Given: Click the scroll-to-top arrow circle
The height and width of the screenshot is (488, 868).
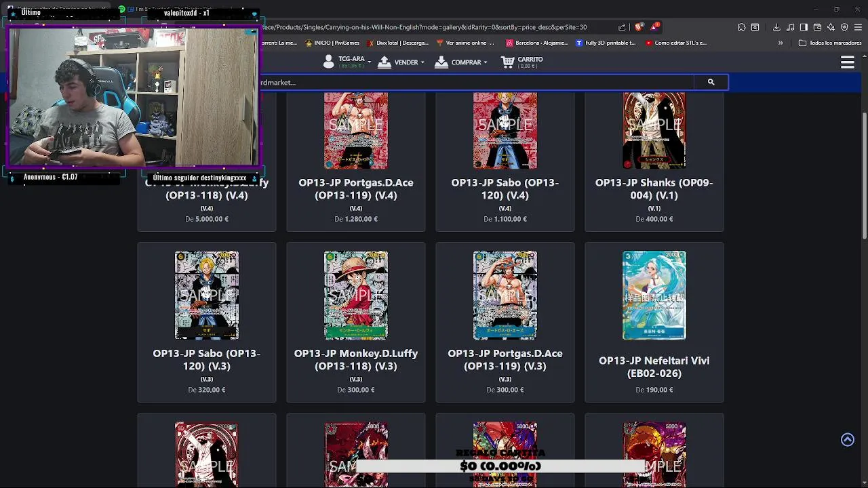Looking at the screenshot, I should (848, 440).
